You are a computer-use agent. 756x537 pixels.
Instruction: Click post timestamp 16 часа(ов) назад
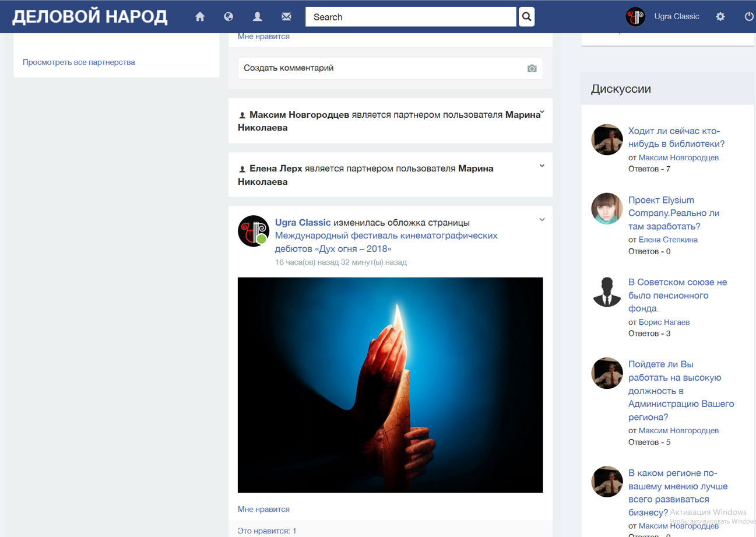tap(341, 262)
